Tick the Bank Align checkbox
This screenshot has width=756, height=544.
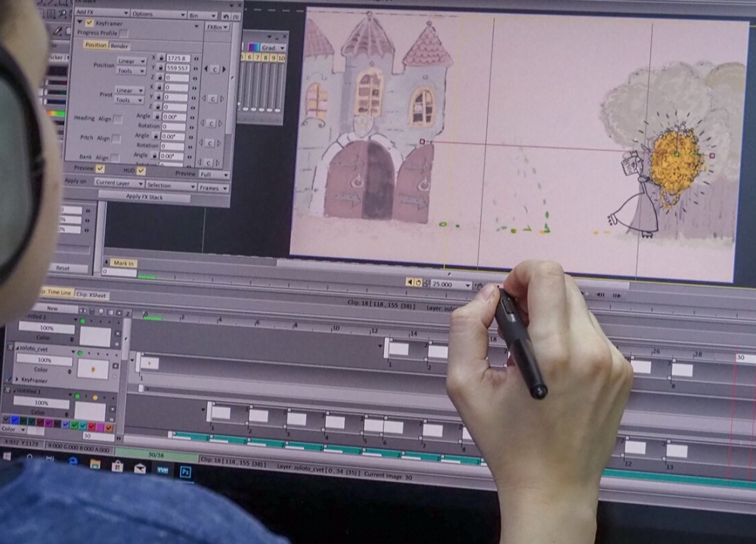(x=114, y=158)
